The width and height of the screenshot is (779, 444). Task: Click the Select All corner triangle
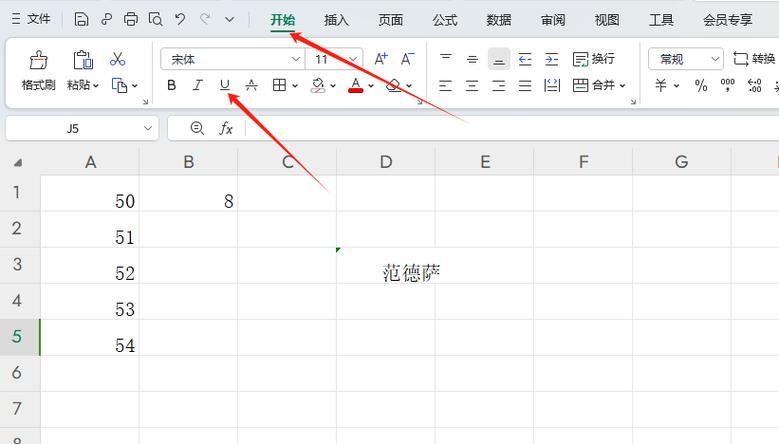pyautogui.click(x=18, y=162)
